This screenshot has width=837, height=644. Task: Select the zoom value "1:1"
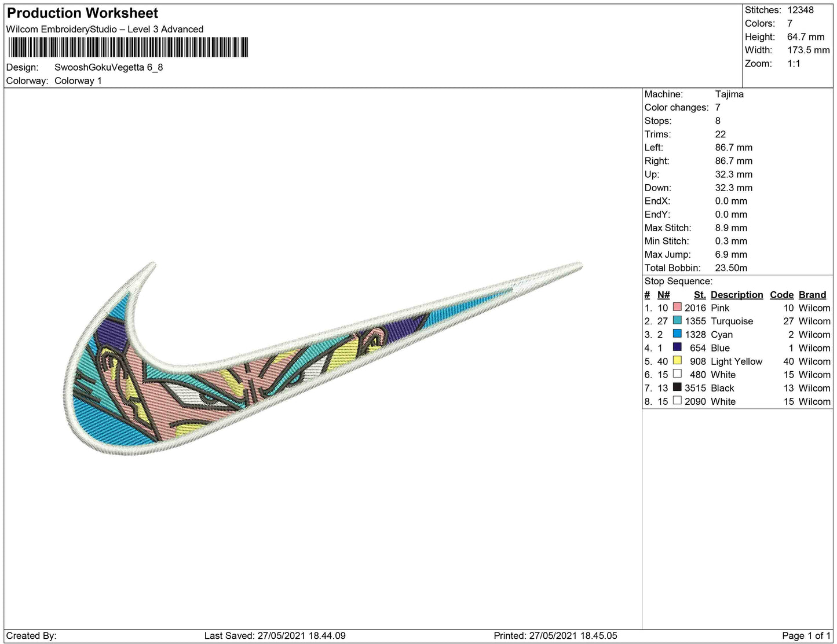tap(794, 64)
